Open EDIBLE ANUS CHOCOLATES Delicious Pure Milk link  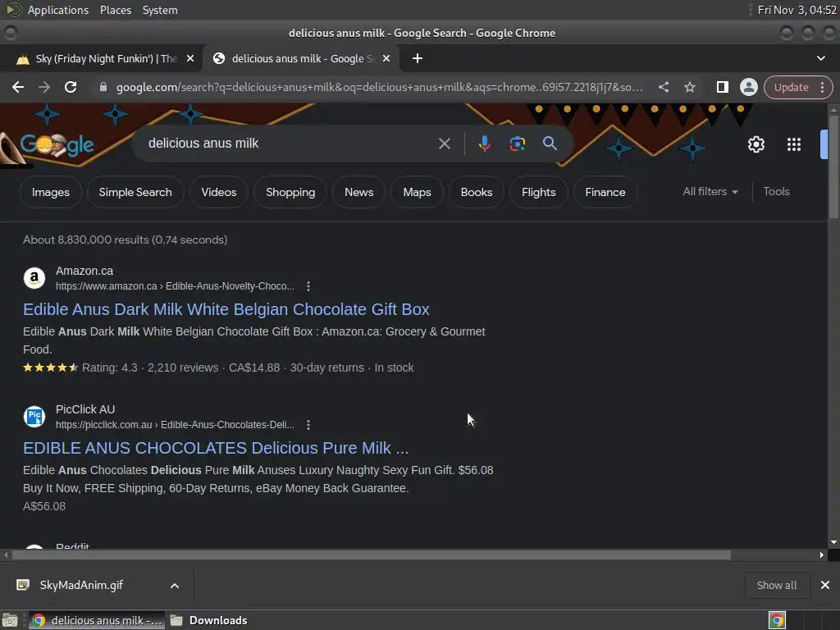(216, 448)
